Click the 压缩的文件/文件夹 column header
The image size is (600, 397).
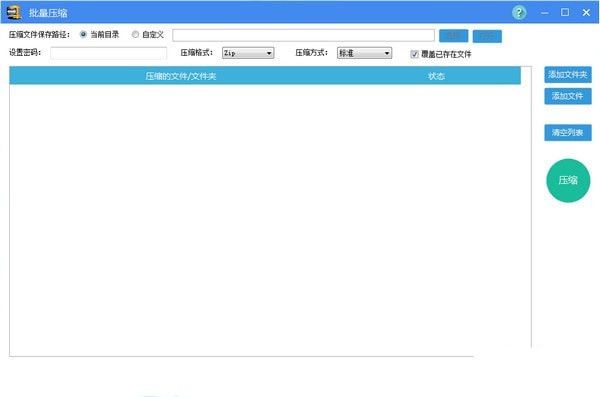181,76
